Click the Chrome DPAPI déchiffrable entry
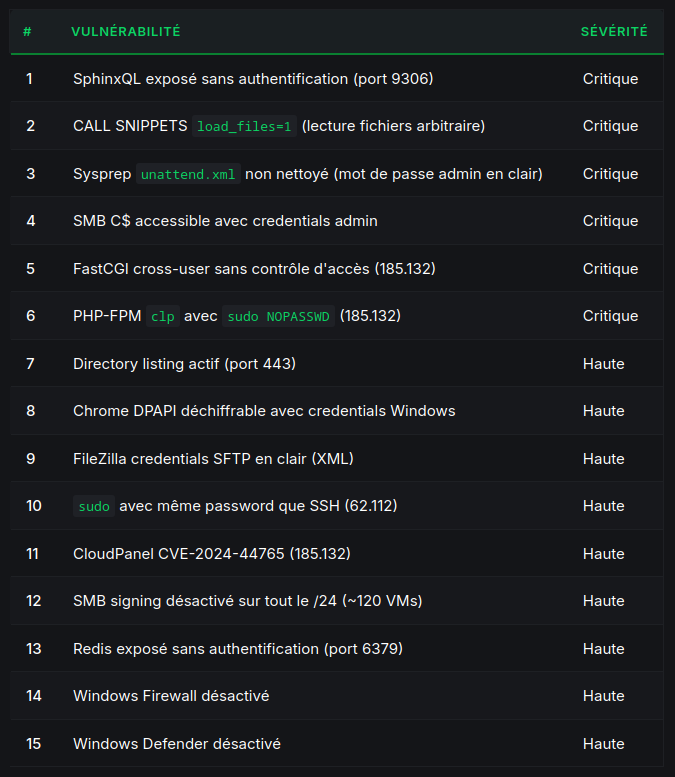The image size is (675, 777). [x=264, y=411]
